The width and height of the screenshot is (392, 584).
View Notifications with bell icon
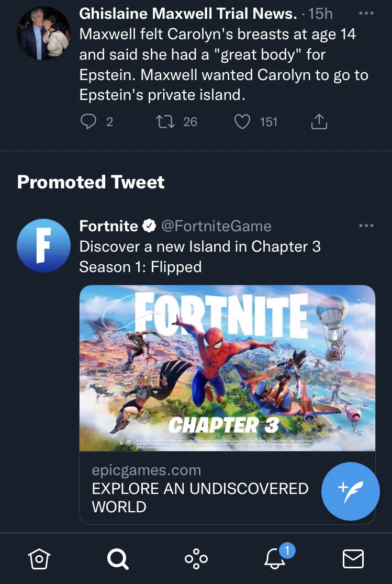coord(275,559)
